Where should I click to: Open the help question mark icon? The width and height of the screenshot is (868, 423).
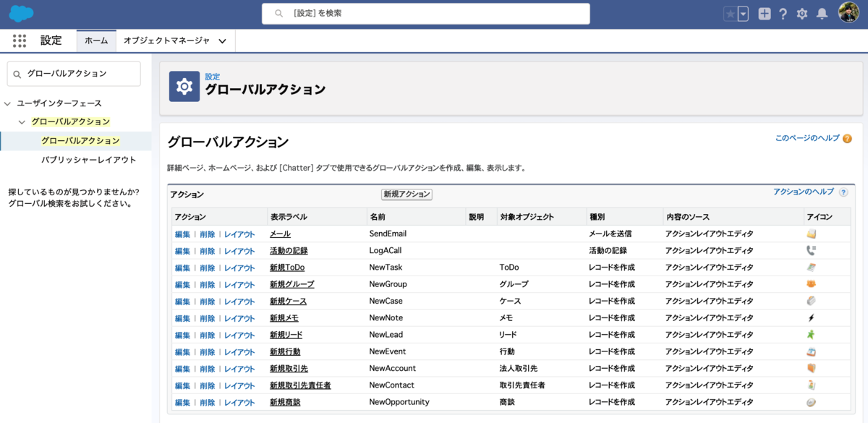pos(783,12)
